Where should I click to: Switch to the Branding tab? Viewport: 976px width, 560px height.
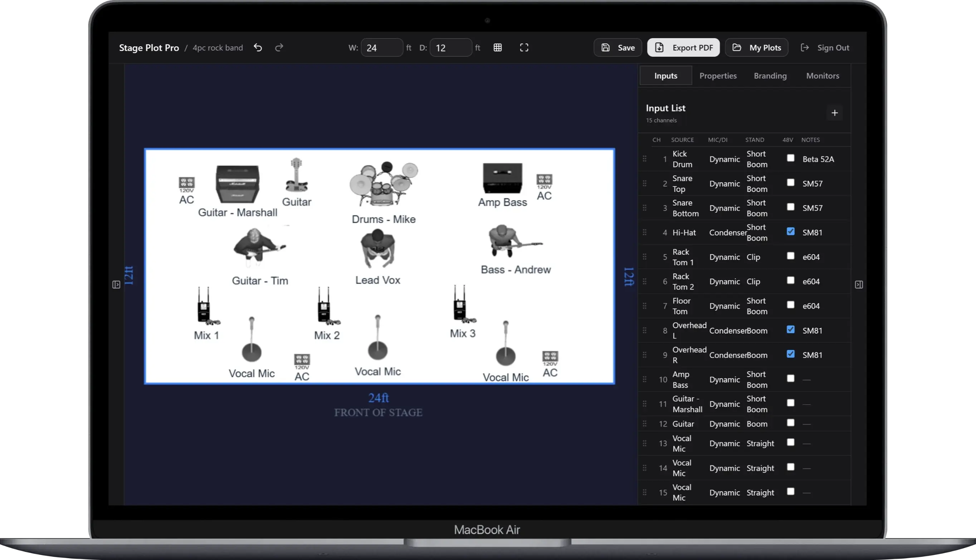click(x=770, y=75)
